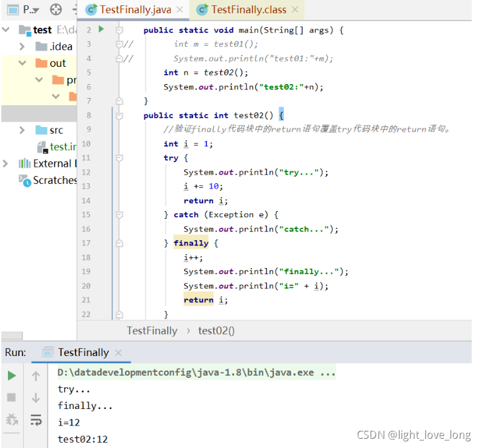481x448 pixels.
Task: Click the debug bug icon in Run panel
Action: coord(12,420)
